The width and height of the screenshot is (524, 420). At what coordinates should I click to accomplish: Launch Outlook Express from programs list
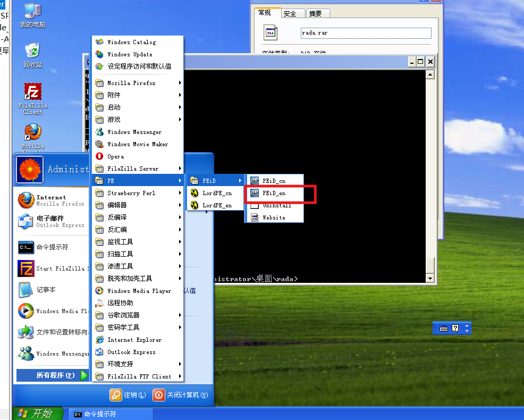coord(138,352)
